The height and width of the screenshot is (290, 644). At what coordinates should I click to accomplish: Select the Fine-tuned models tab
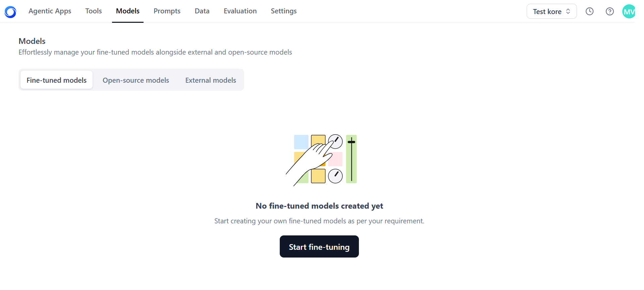[x=56, y=80]
